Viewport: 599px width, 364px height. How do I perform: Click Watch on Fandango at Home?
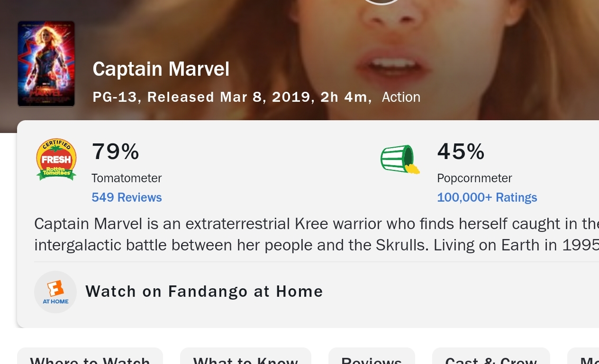[x=204, y=292]
